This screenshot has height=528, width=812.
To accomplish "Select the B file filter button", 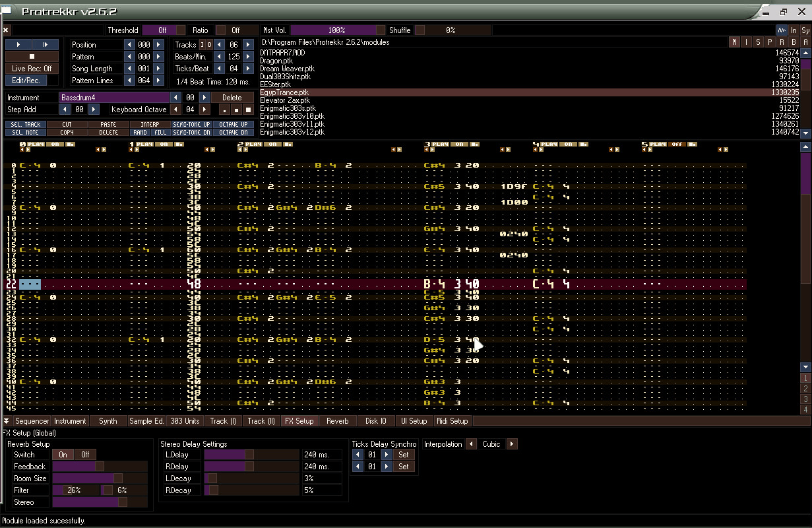I will click(x=794, y=42).
